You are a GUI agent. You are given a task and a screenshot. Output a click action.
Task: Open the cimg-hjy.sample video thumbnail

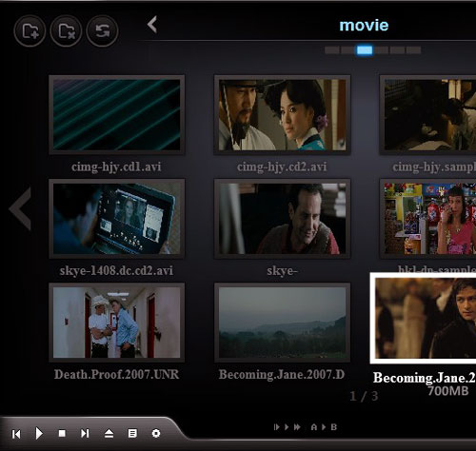coord(428,115)
